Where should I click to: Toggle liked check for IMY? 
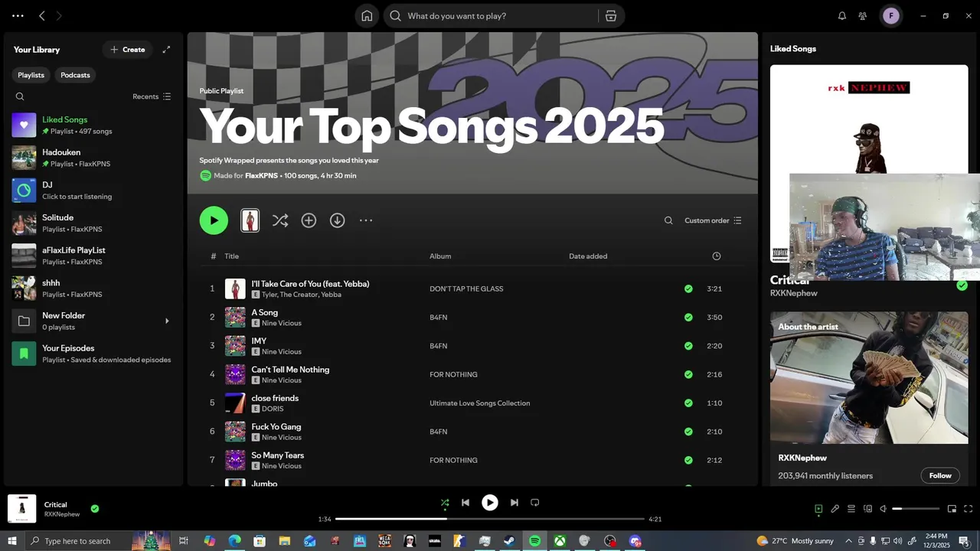pos(688,346)
